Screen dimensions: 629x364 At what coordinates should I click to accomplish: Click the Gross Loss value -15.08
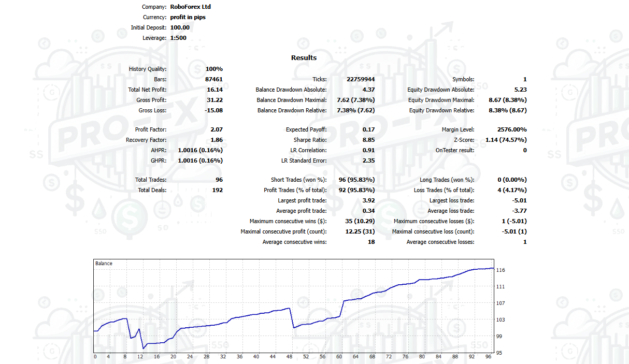click(x=214, y=110)
